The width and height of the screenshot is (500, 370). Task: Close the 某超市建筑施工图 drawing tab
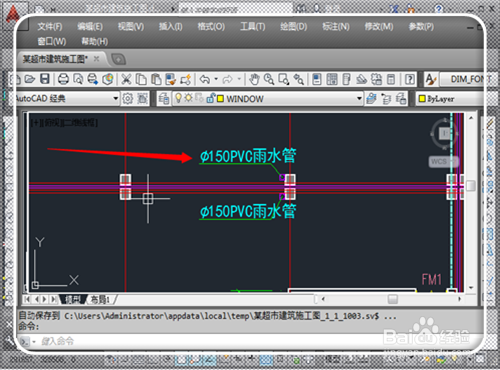pos(96,59)
